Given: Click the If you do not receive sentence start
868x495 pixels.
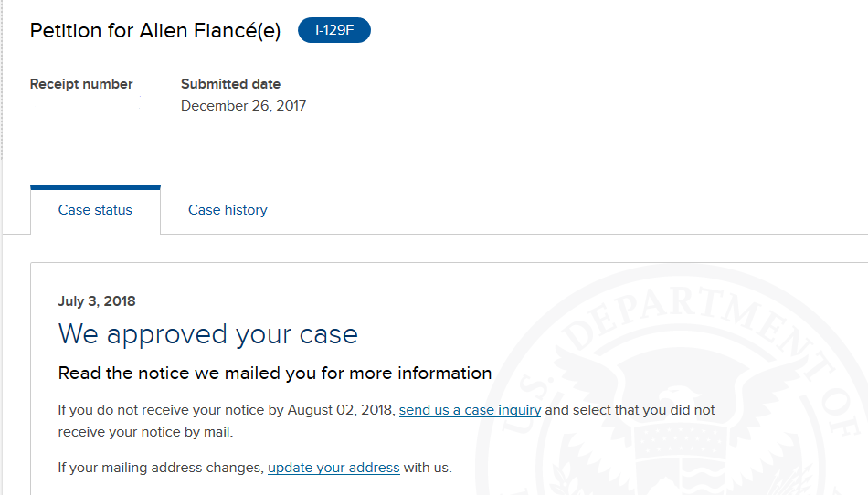Looking at the screenshot, I should click(128, 410).
